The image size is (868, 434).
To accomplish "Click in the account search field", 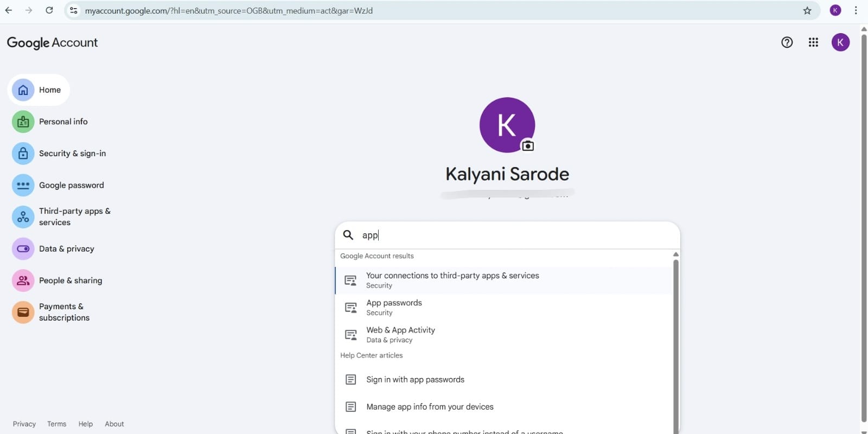I will [515, 235].
